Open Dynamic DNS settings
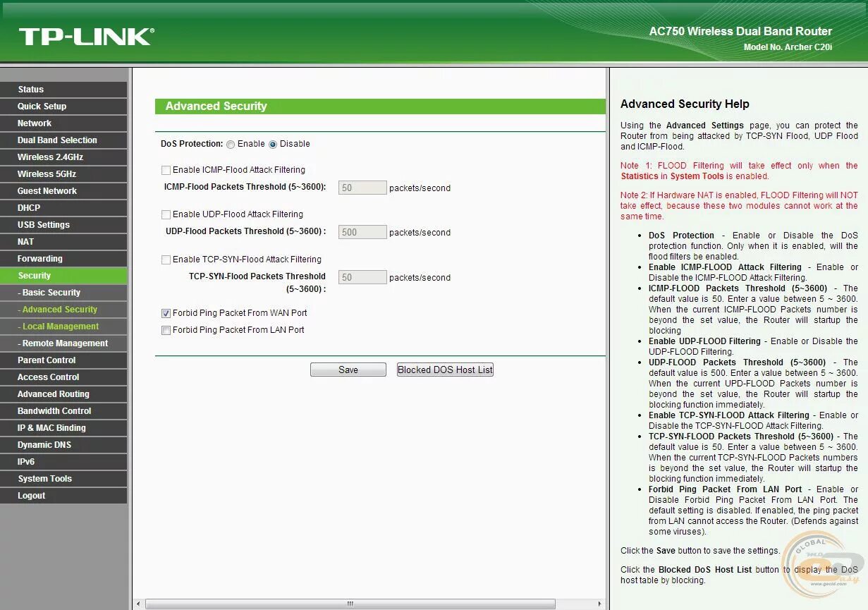 [x=63, y=445]
